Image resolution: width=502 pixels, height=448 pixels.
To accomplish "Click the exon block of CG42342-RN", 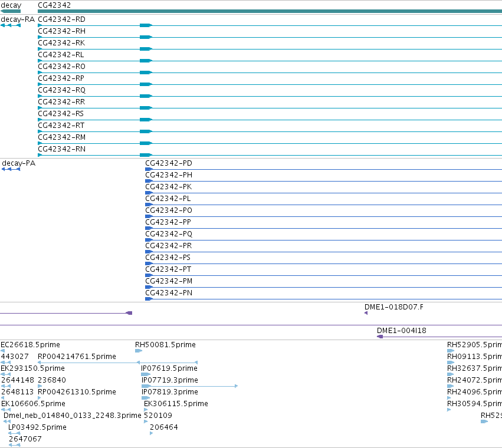I will [x=146, y=155].
